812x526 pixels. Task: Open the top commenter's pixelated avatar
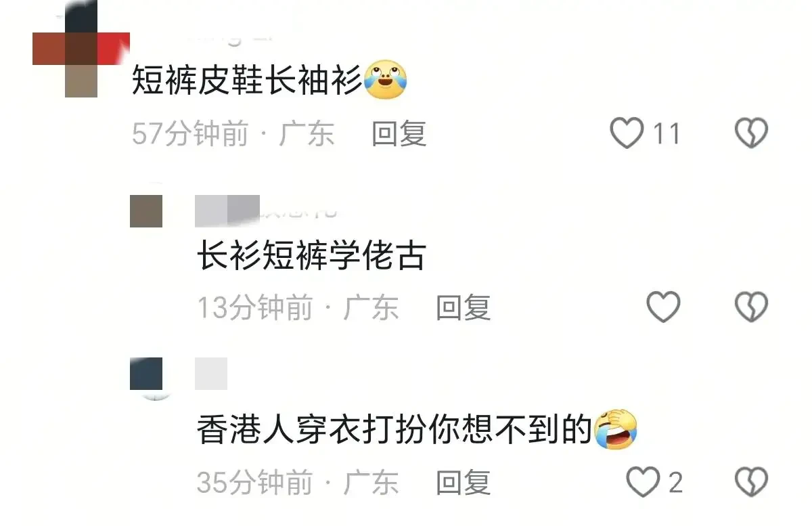[x=81, y=49]
